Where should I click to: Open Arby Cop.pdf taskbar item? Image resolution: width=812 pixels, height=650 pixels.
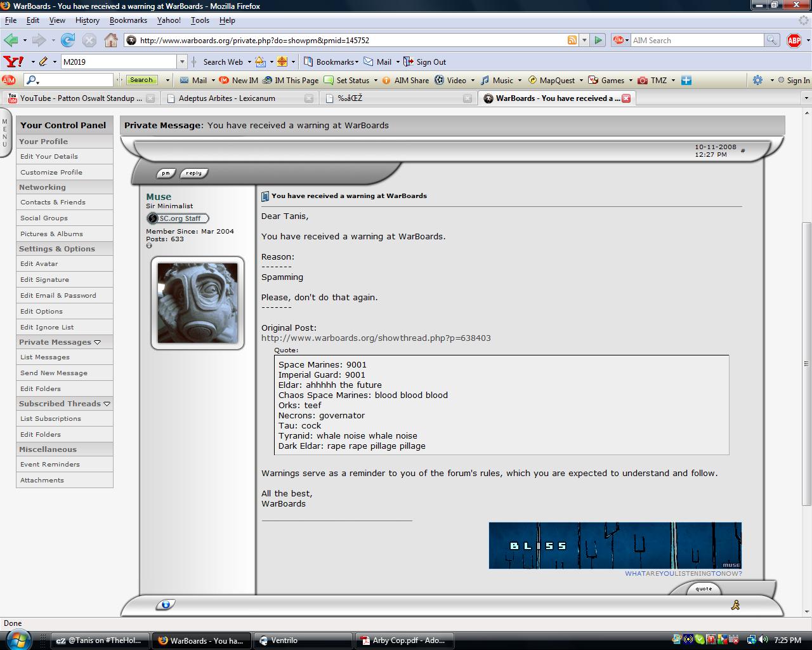pos(404,640)
